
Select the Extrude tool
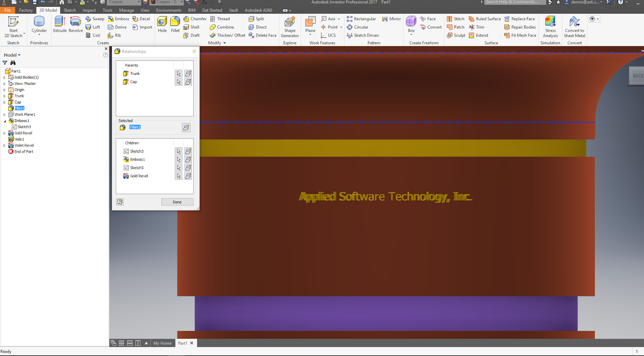(x=60, y=25)
